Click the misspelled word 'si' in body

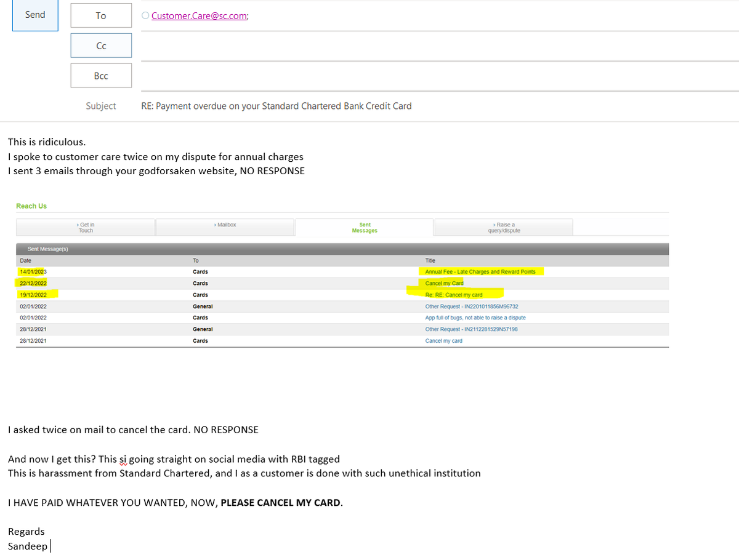coord(122,459)
